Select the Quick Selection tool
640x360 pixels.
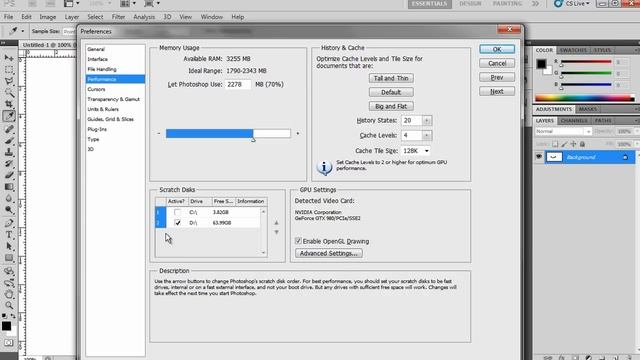coord(9,93)
